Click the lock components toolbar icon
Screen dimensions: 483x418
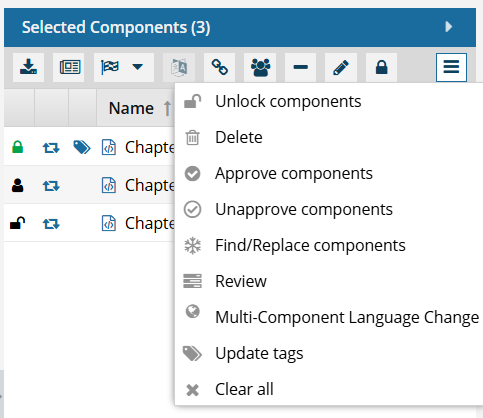[x=381, y=67]
